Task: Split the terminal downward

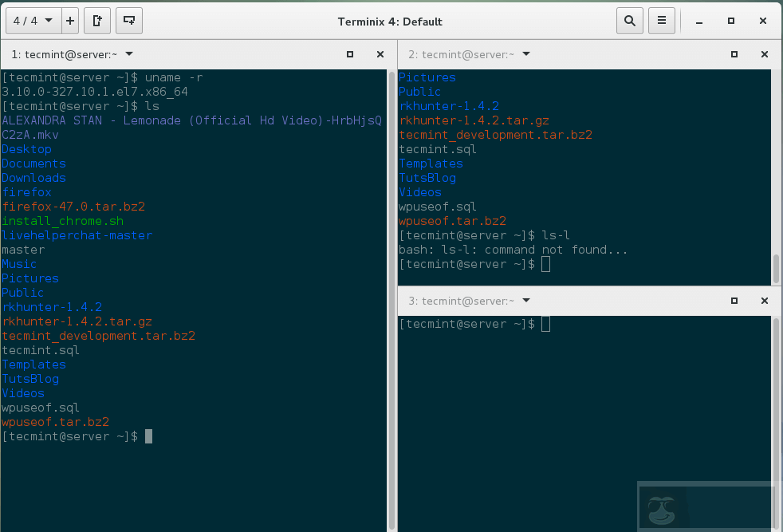Action: (128, 21)
